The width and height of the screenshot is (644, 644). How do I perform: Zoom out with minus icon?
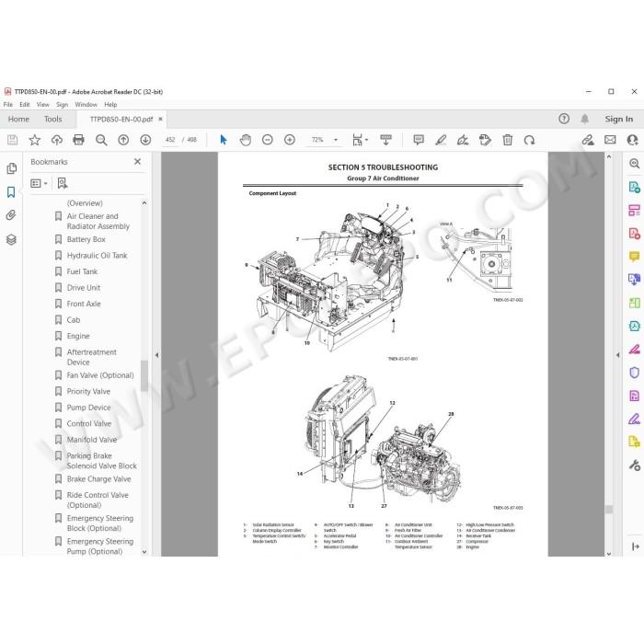(x=268, y=140)
